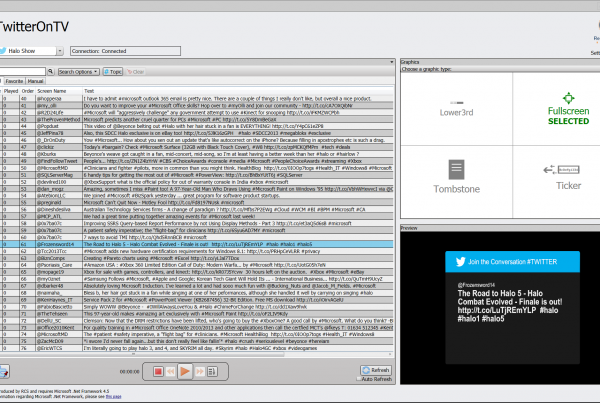
Task: Click the magnifier search icon
Action: click(x=50, y=72)
